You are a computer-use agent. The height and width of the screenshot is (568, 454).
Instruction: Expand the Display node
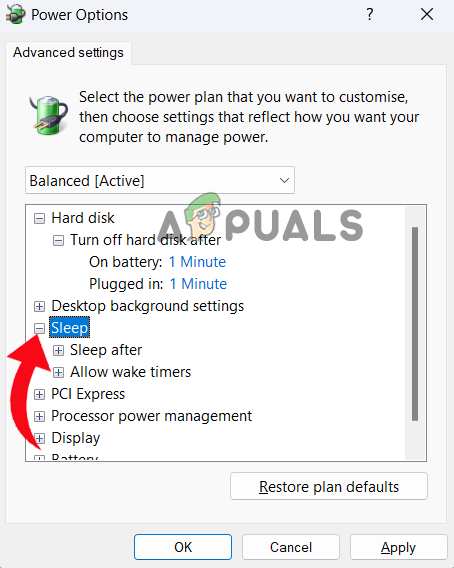[39, 439]
